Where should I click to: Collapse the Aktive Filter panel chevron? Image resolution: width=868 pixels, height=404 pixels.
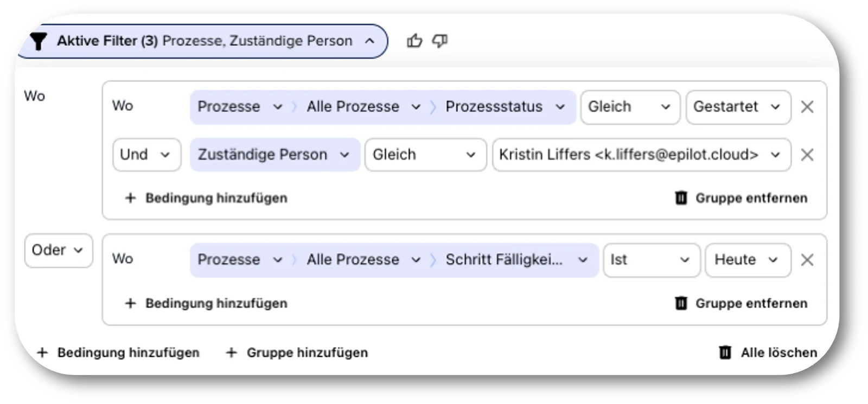coord(369,41)
